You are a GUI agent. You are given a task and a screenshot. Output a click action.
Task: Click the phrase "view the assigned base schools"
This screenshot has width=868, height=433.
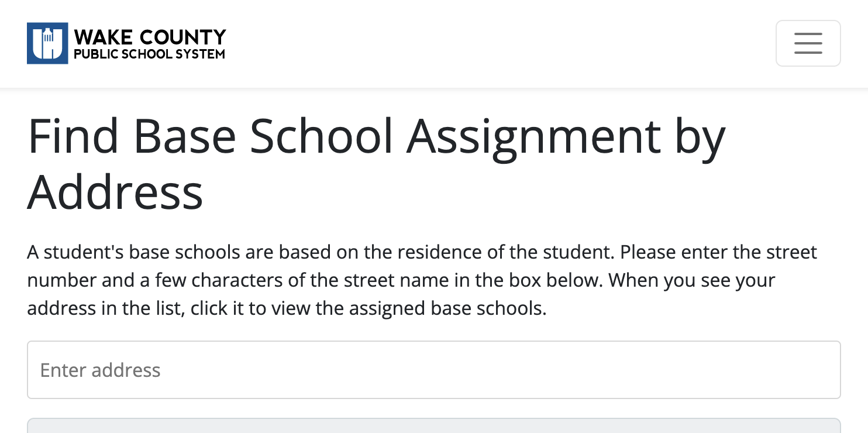coord(430,308)
